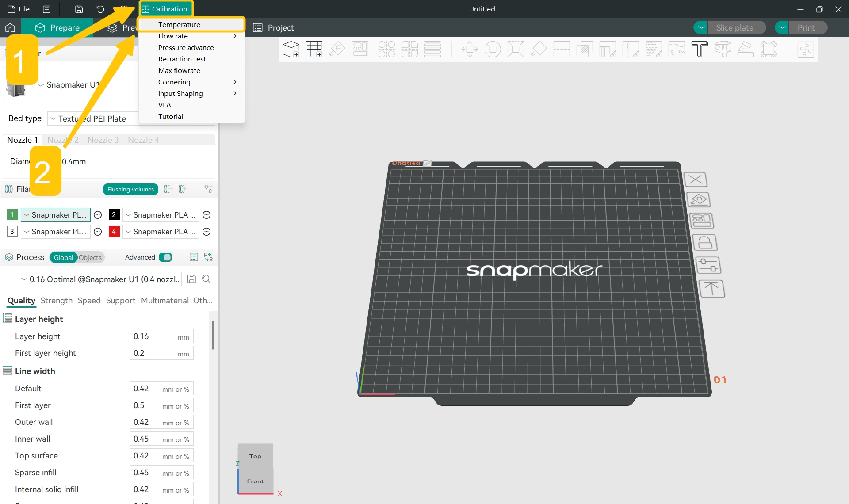The image size is (849, 504).
Task: Select the Text shape T tool
Action: click(700, 50)
